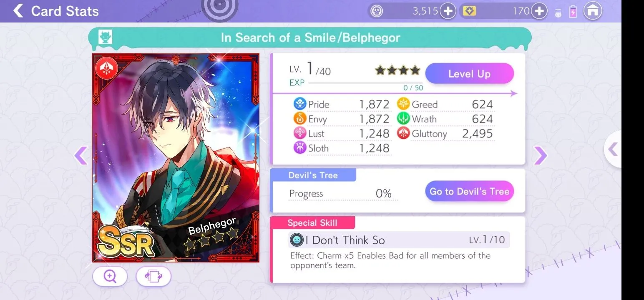Tap the Belphegor SSR card artwork
The image size is (644, 300).
click(176, 157)
